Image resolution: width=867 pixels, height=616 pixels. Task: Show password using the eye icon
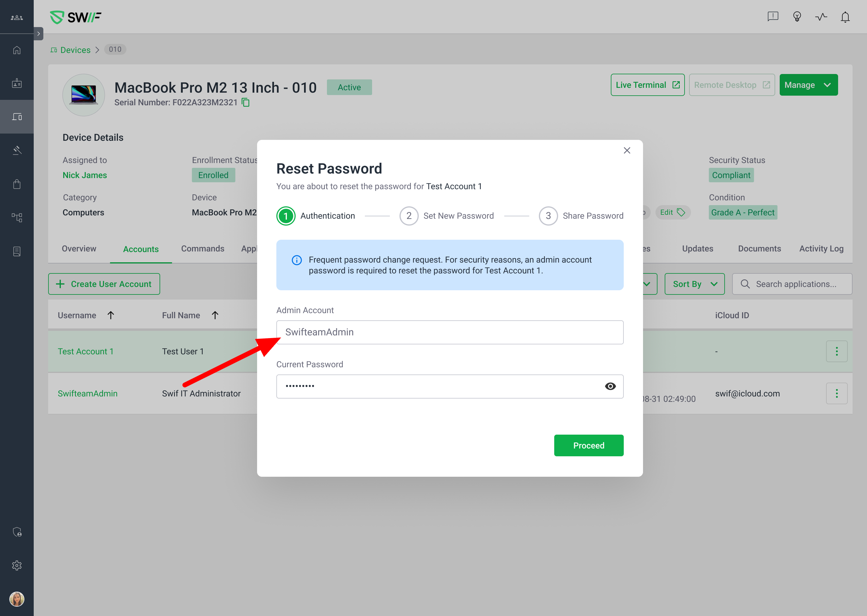(x=610, y=386)
